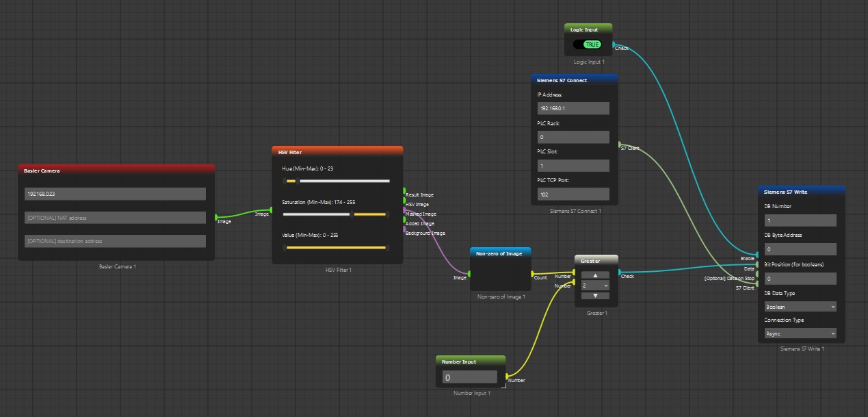Open the DB Data Type dropdown showing Boolean
The width and height of the screenshot is (868, 417).
click(x=800, y=306)
